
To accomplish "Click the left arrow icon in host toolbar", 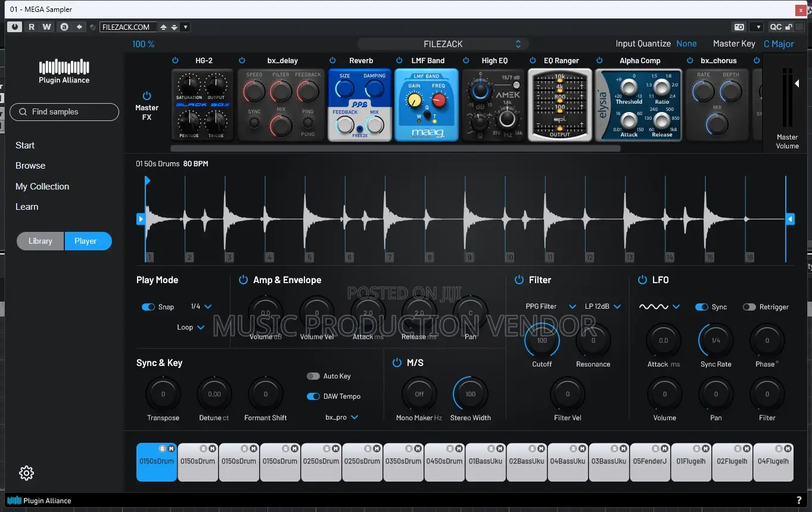I will coord(79,27).
